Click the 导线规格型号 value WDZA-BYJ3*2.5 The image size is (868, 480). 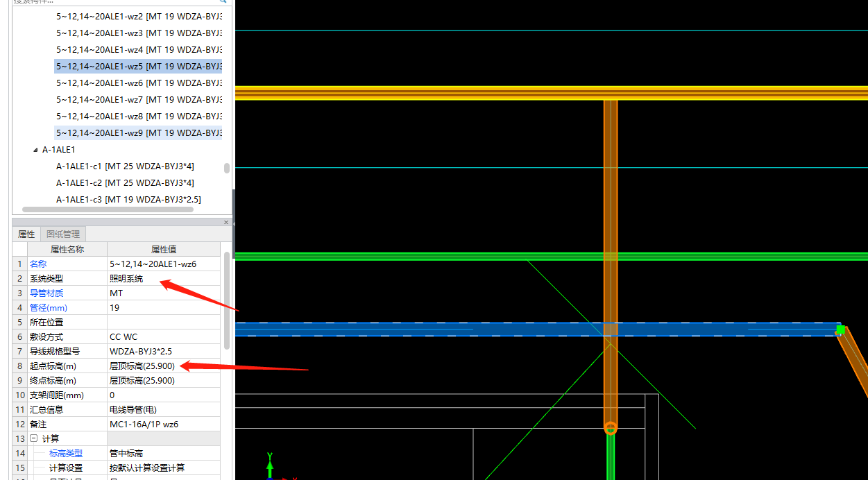pyautogui.click(x=164, y=351)
